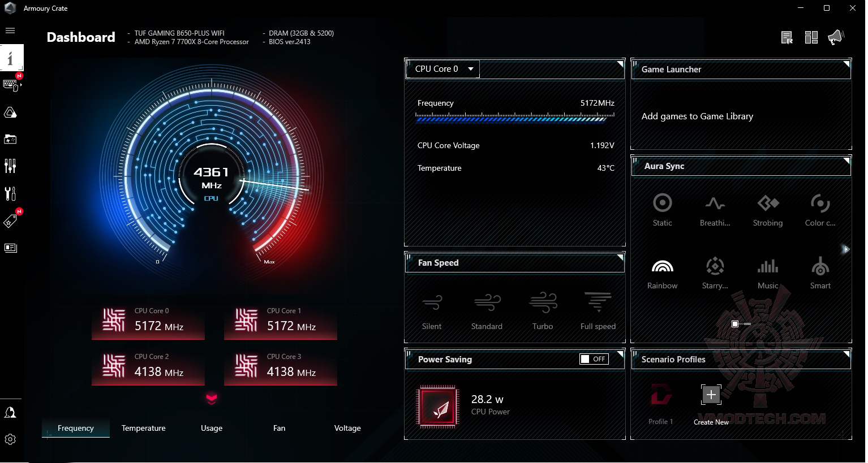This screenshot has height=463, width=868.
Task: Toggle the Power Saving OFF switch
Action: [594, 359]
